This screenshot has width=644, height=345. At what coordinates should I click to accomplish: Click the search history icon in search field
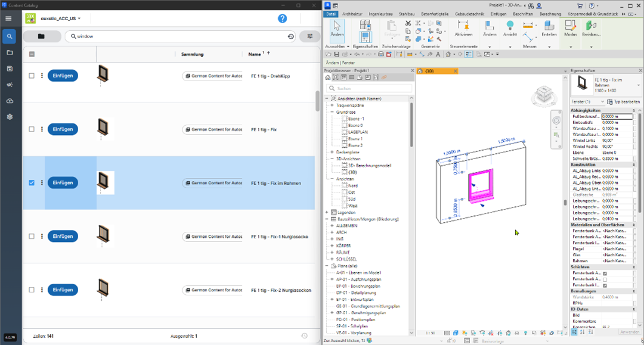click(291, 36)
